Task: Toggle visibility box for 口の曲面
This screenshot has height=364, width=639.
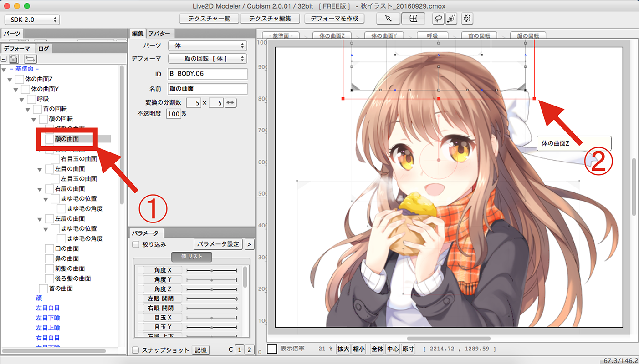Action: click(x=49, y=248)
